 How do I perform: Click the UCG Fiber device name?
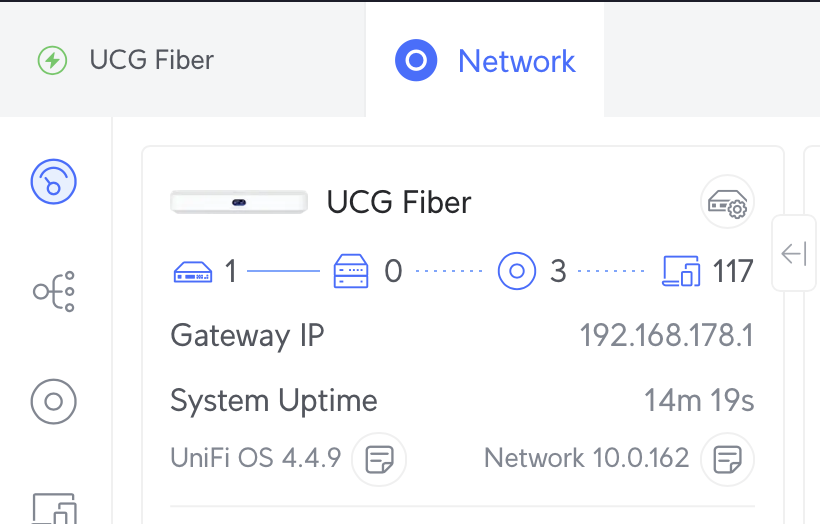(x=399, y=203)
